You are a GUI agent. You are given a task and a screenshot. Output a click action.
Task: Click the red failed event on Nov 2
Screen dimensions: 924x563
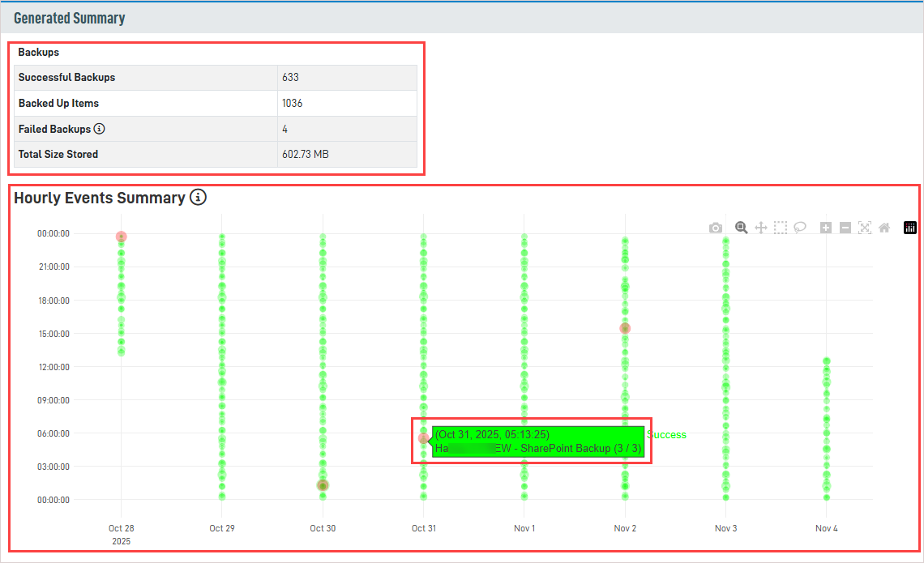(625, 328)
